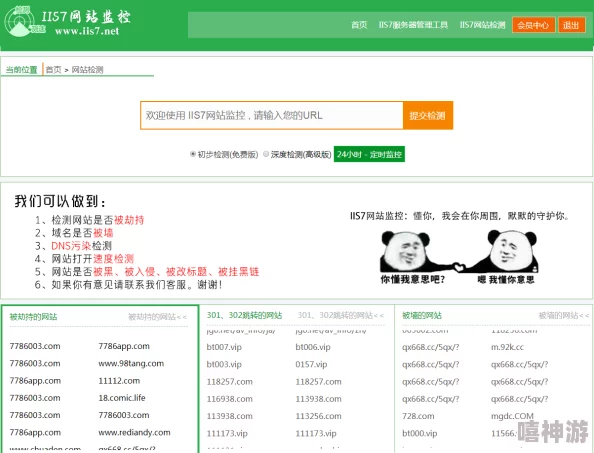Select 深度检测(高级版) radio button
The height and width of the screenshot is (453, 594).
click(x=266, y=154)
